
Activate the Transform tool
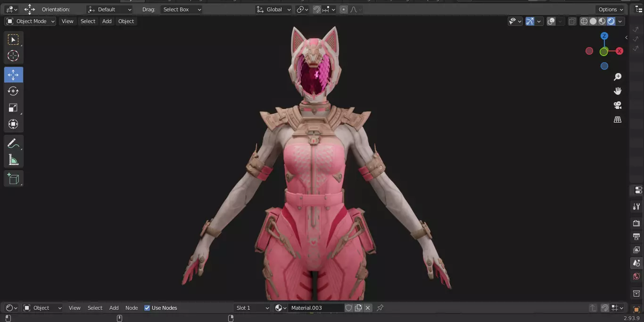pyautogui.click(x=13, y=124)
